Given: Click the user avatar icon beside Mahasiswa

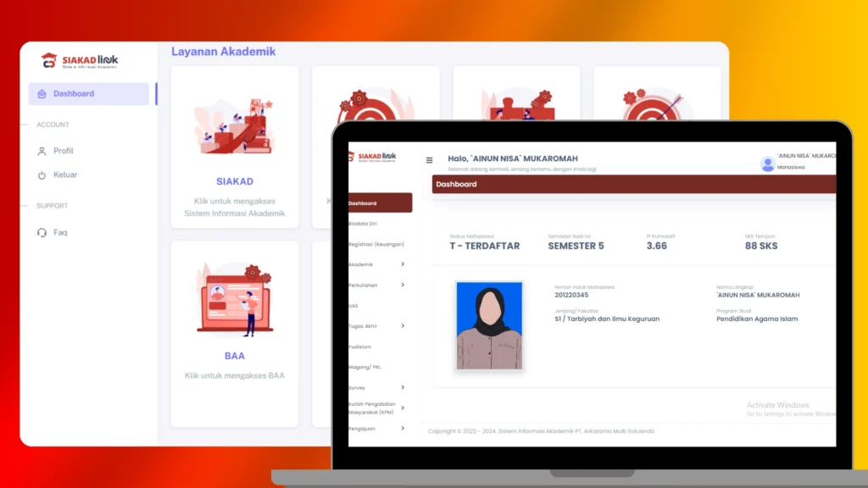Looking at the screenshot, I should [767, 164].
